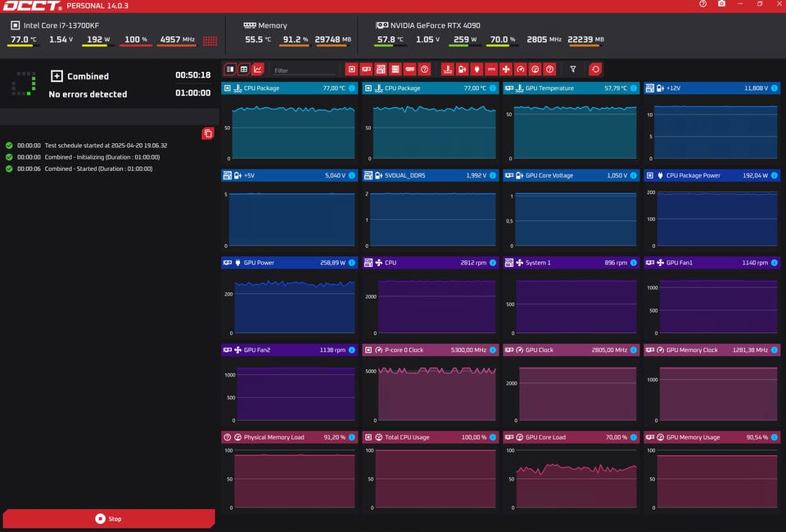The image size is (786, 532).
Task: Toggle the temperature sensor type filter
Action: (448, 70)
